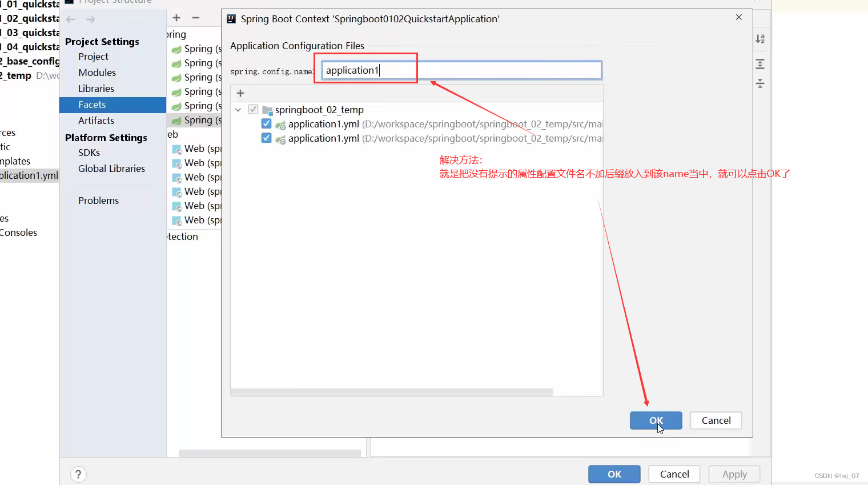Close the Spring Boot Context dialog

point(739,17)
